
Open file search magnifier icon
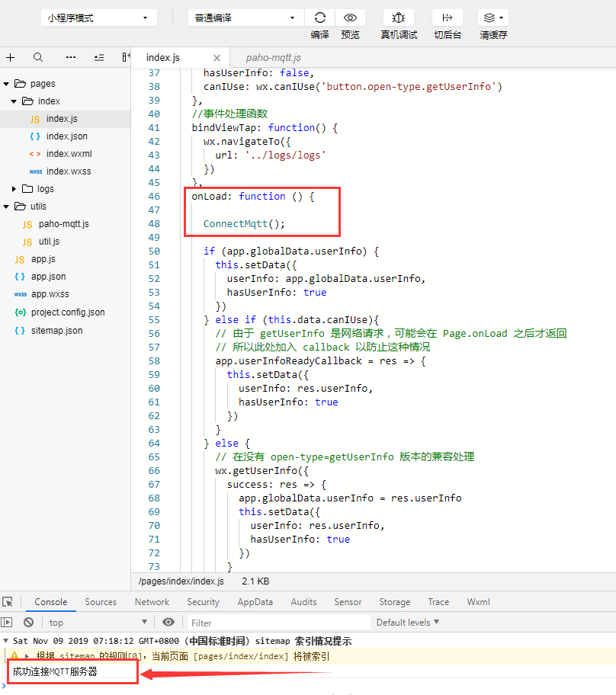38,57
